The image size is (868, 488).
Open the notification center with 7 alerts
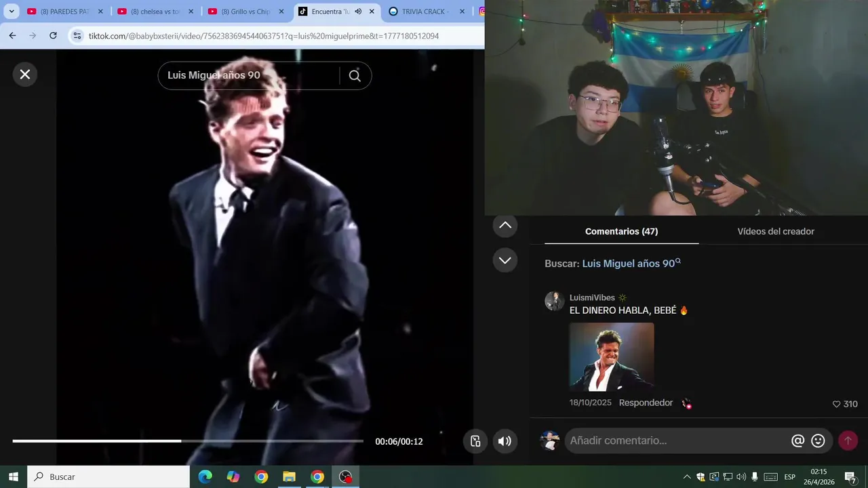tap(850, 477)
